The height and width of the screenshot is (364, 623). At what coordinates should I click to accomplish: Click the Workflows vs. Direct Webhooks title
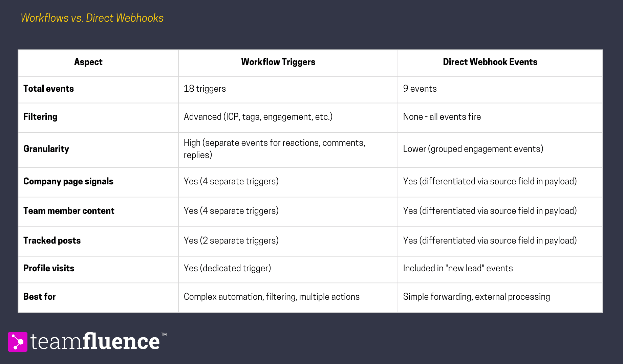[x=92, y=18]
